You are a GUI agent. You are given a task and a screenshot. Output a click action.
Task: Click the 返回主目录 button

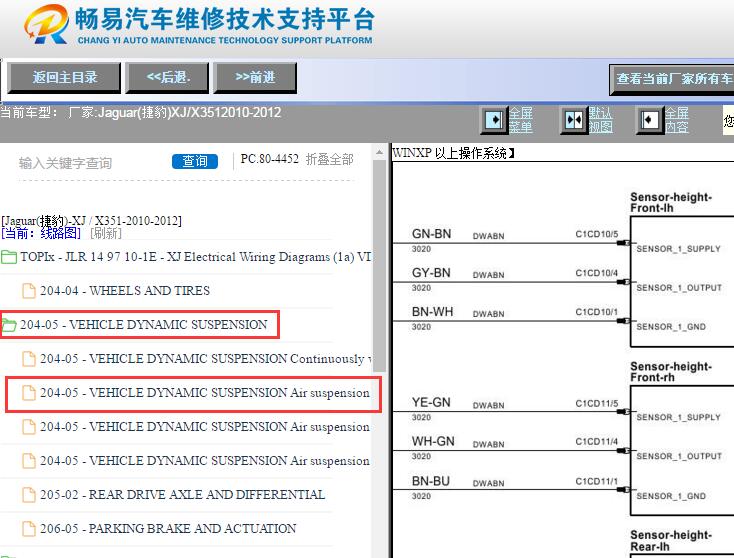(64, 78)
